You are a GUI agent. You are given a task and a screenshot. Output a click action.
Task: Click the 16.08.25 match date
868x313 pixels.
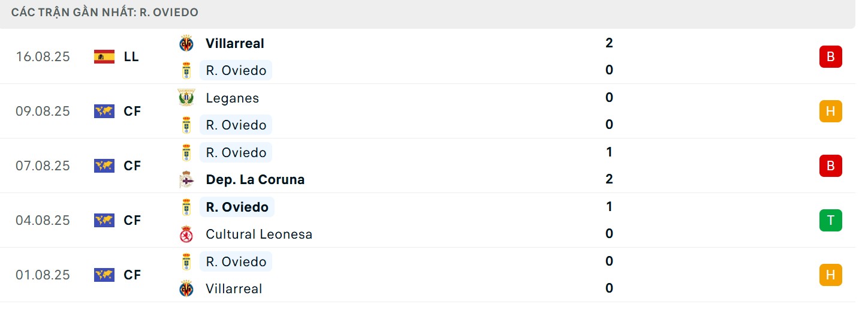point(43,57)
